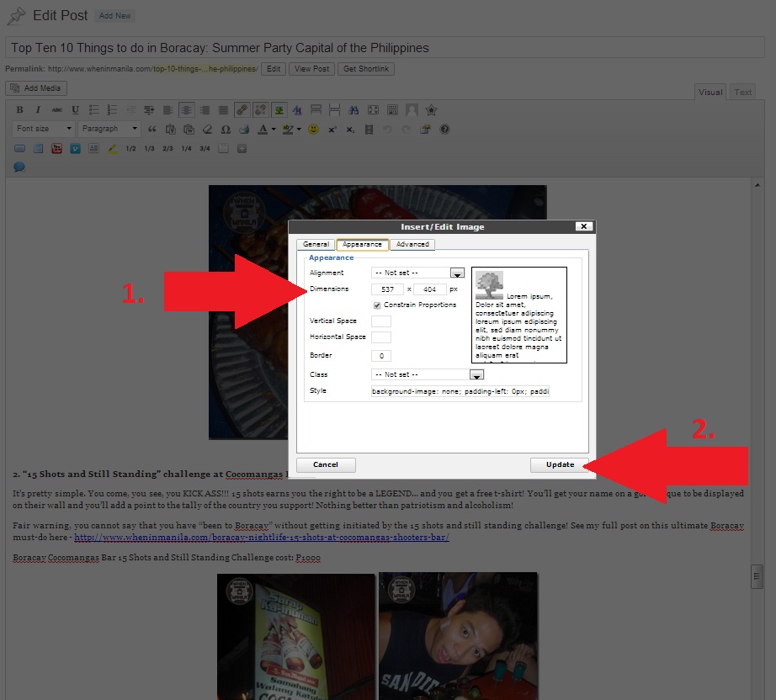Viewport: 776px width, 700px height.
Task: Insert a smiley emoticon from the toolbar
Action: (314, 130)
